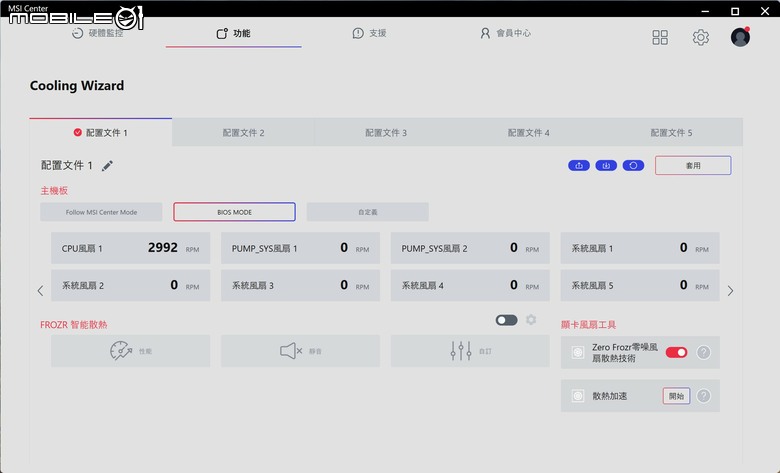Select the 系統風扇 1 fan card

click(640, 248)
